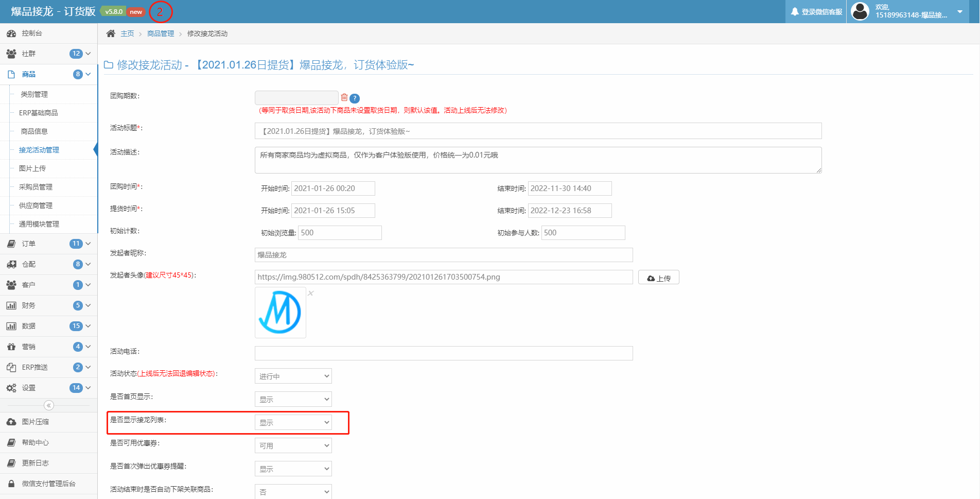Click the 初始参与人数 input field
980x499 pixels.
point(583,233)
